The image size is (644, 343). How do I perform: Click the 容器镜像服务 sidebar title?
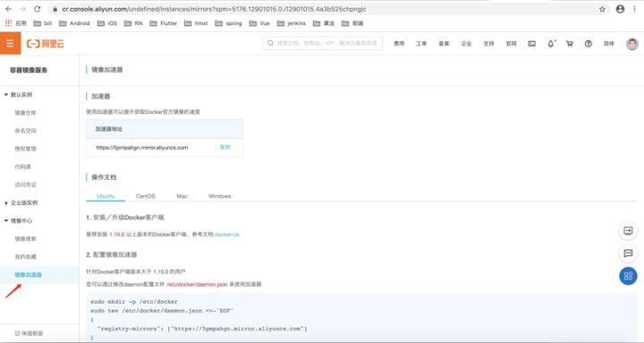point(29,71)
